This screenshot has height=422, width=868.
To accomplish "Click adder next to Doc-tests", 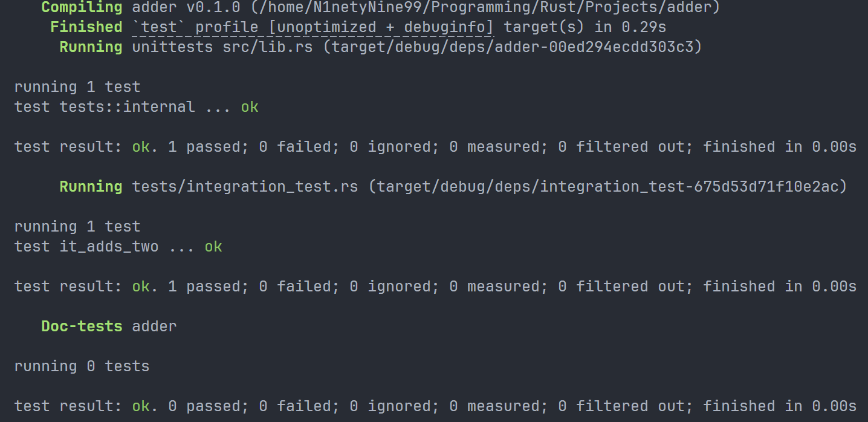I will click(x=154, y=326).
